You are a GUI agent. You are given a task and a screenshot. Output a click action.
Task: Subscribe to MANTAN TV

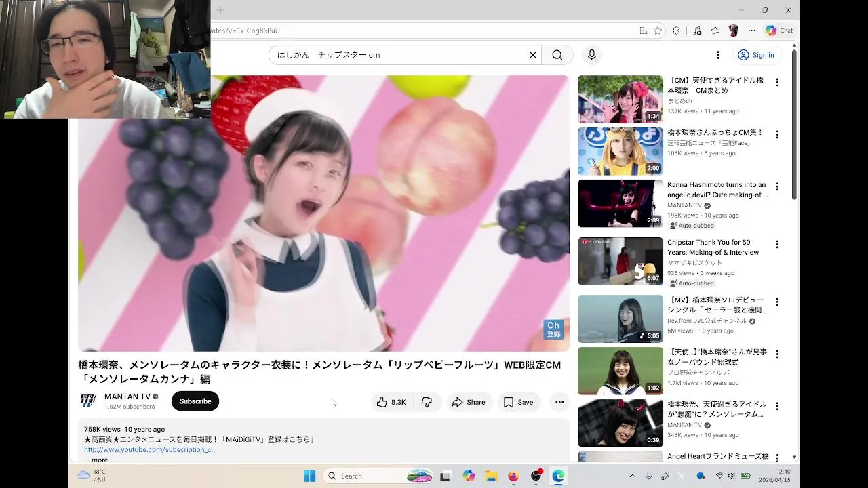point(195,401)
